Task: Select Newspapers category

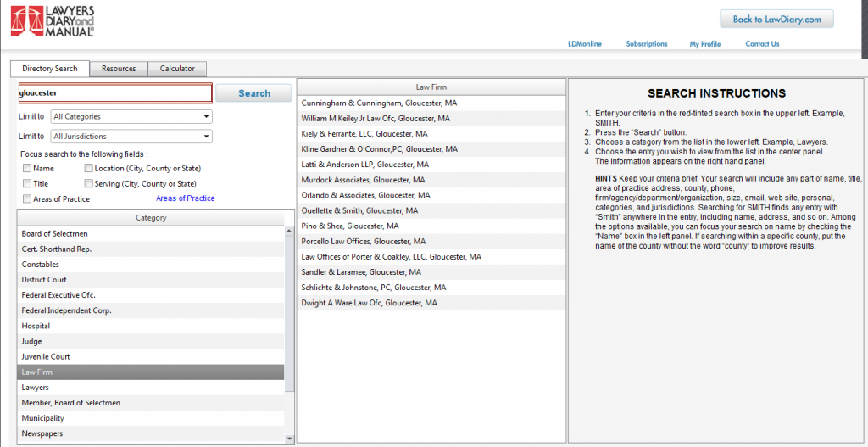Action: coord(151,433)
